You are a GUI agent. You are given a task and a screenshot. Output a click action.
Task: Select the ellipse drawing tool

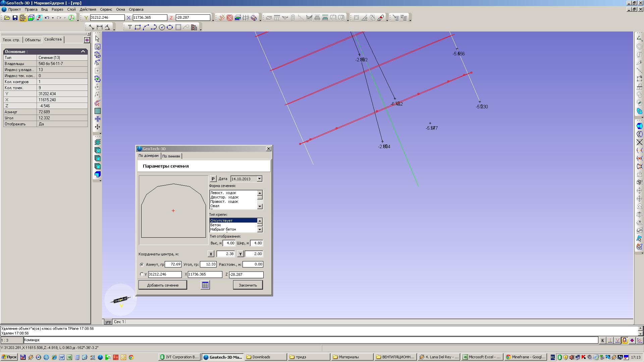[170, 27]
